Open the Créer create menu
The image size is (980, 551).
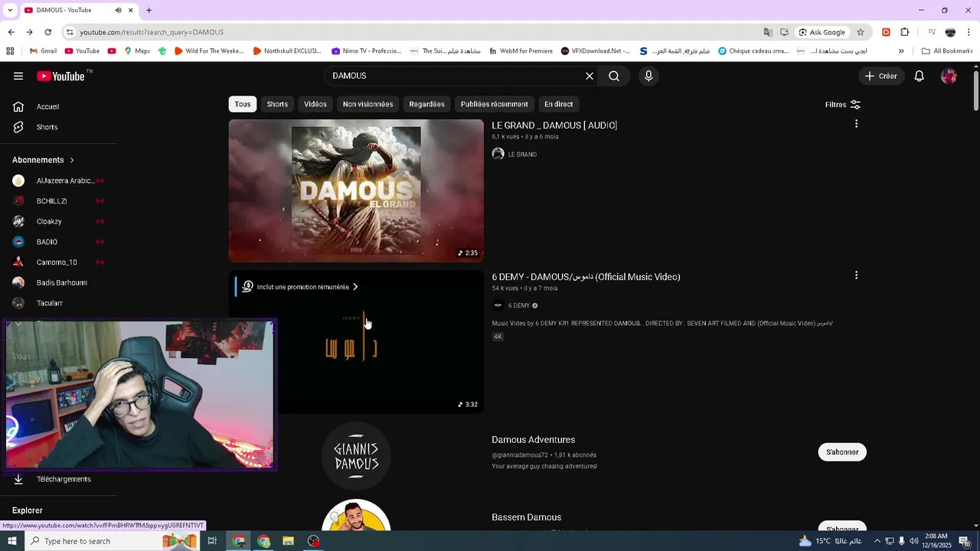tap(880, 76)
